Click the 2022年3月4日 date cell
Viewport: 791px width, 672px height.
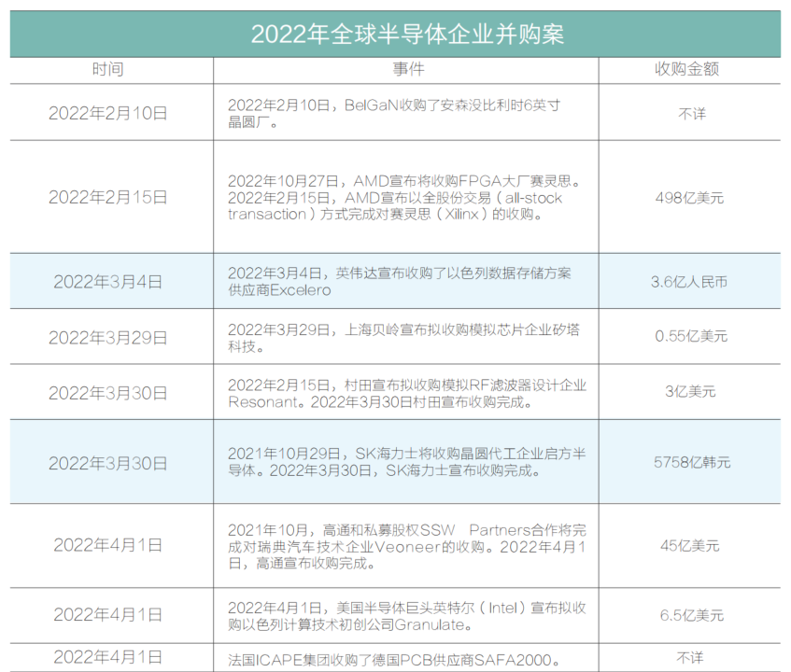click(108, 281)
